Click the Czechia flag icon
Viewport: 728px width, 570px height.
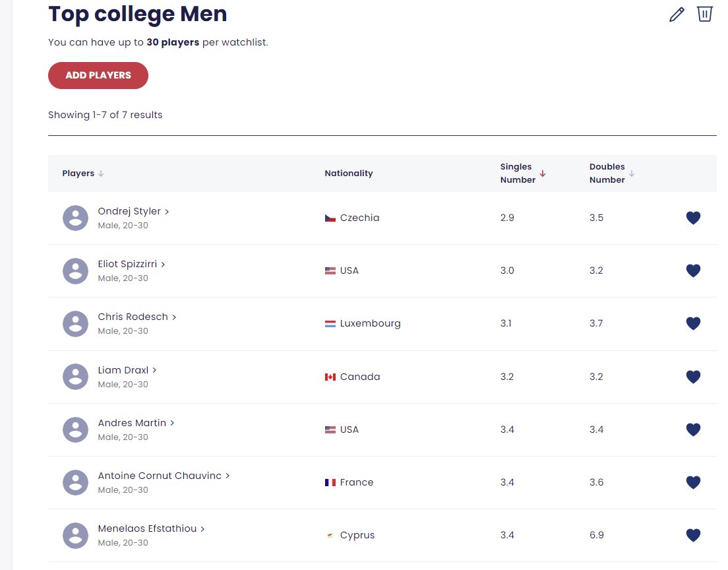click(x=330, y=218)
